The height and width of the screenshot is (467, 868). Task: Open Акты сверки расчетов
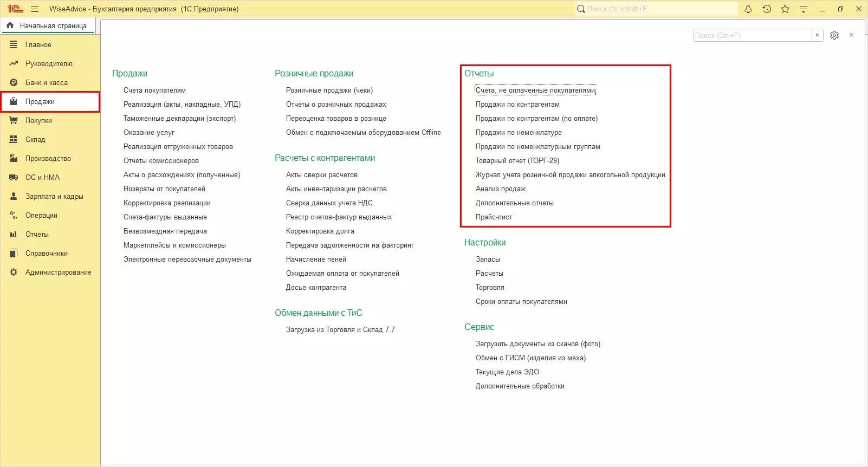(x=322, y=174)
